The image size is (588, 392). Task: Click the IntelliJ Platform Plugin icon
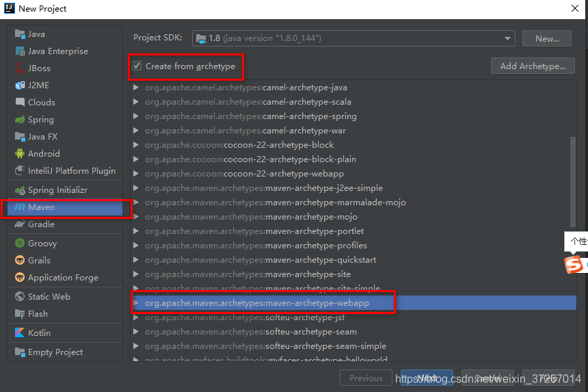coord(20,170)
